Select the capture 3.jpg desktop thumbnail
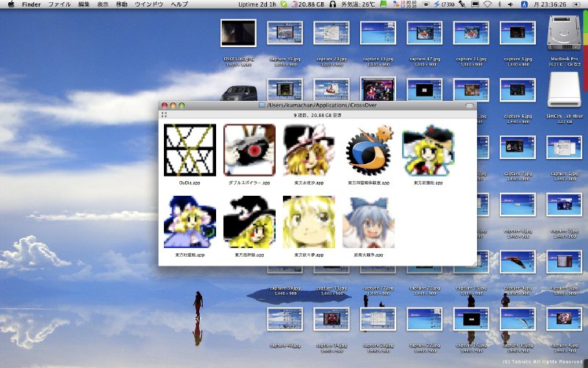 [x=564, y=262]
